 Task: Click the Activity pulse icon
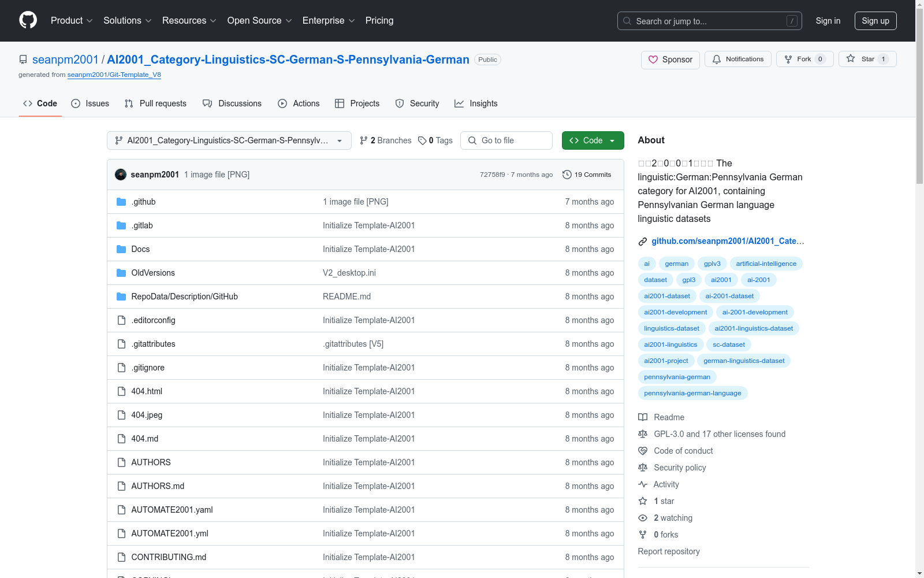pos(643,484)
